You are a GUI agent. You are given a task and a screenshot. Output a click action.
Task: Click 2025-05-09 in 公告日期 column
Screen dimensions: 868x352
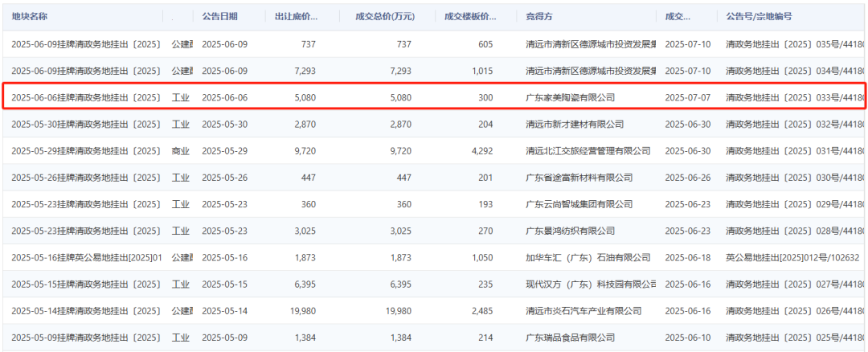[x=225, y=337]
